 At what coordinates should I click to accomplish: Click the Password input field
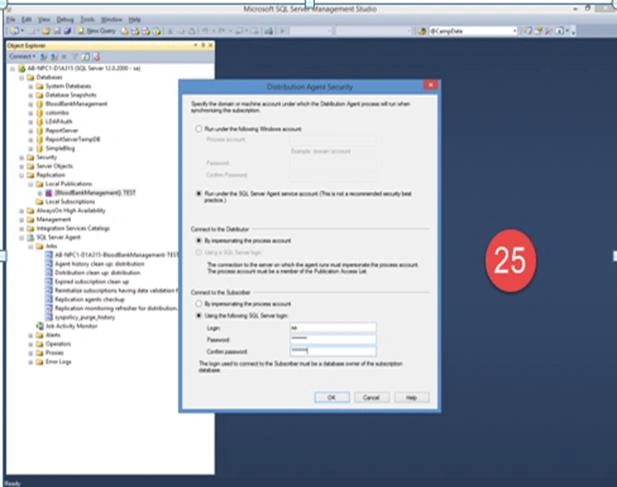pyautogui.click(x=333, y=339)
